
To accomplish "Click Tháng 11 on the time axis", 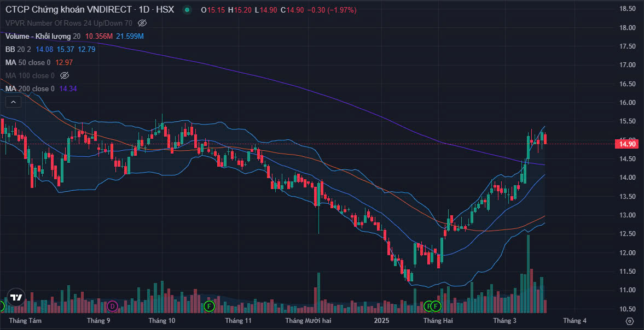I will tap(238, 321).
